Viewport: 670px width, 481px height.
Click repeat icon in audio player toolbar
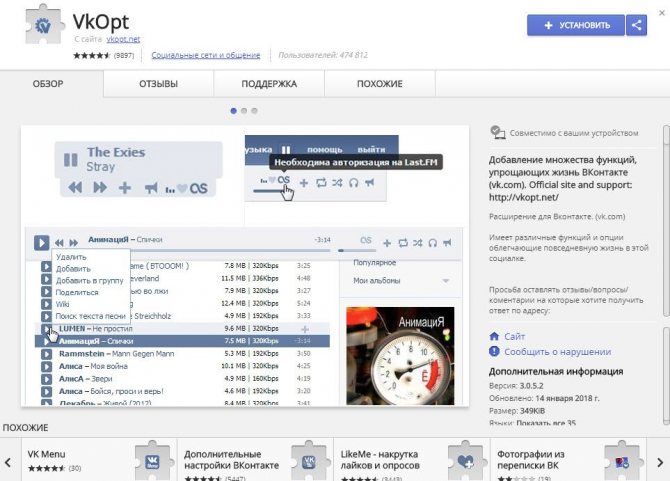[x=403, y=243]
